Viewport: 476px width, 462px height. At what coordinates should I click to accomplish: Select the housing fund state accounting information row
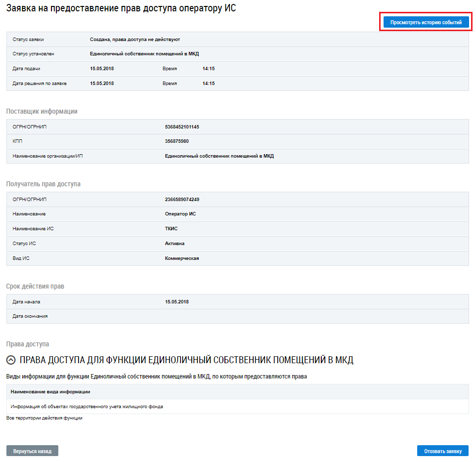tap(87, 407)
